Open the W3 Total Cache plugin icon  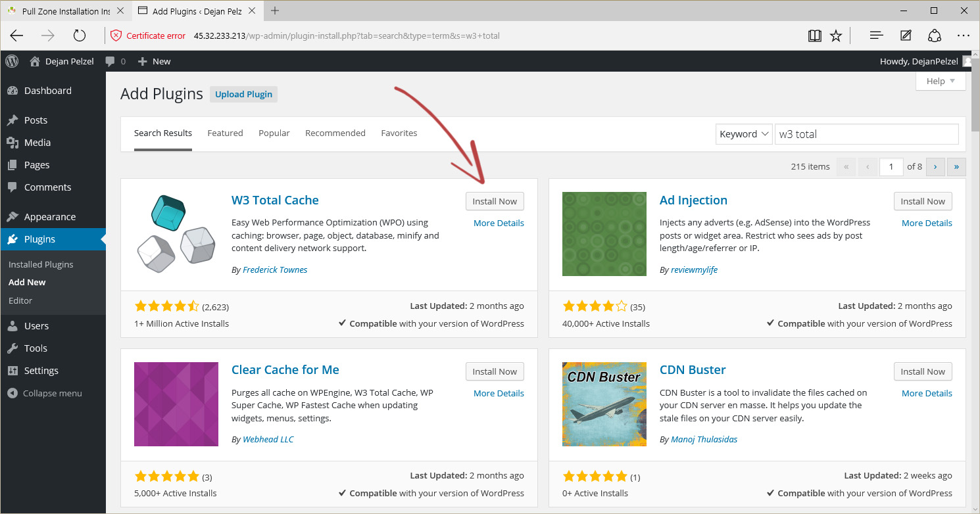176,234
